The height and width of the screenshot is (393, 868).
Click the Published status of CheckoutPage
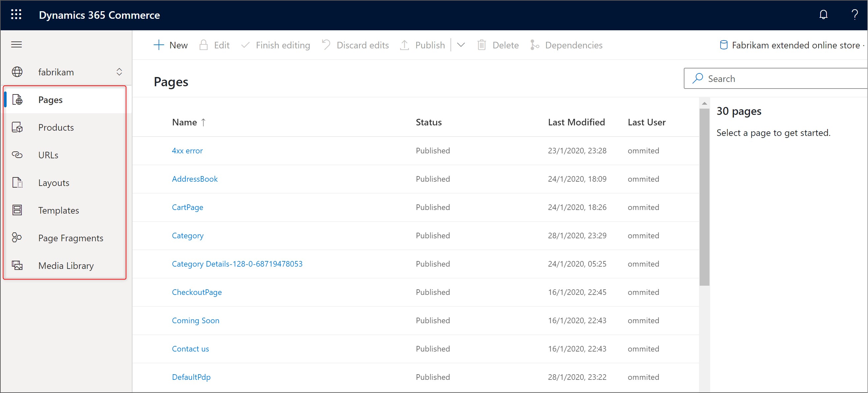pyautogui.click(x=433, y=292)
